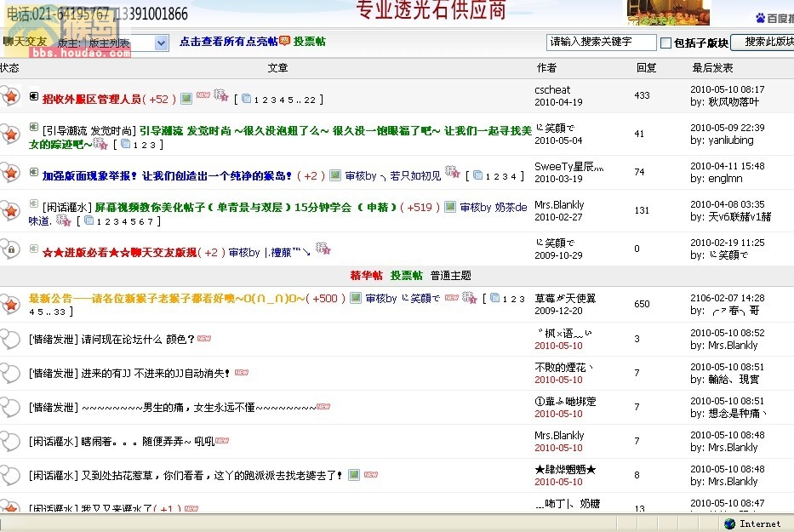
Task: Click the star status icon of 屏幕视频教你美化帖子 thread
Action: [9, 210]
